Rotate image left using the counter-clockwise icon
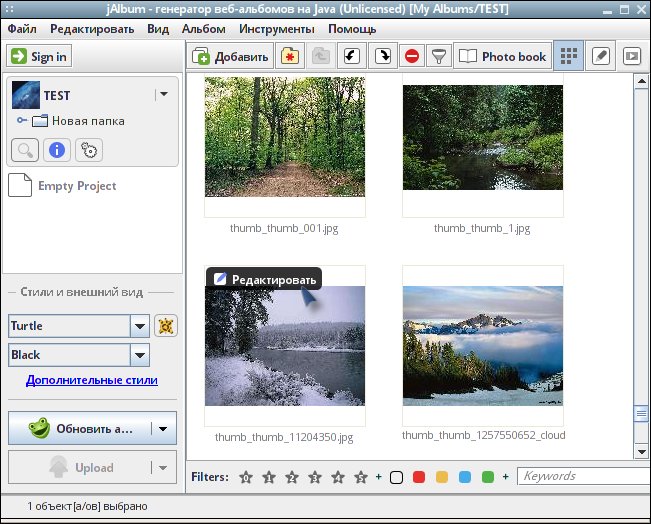 click(x=352, y=56)
